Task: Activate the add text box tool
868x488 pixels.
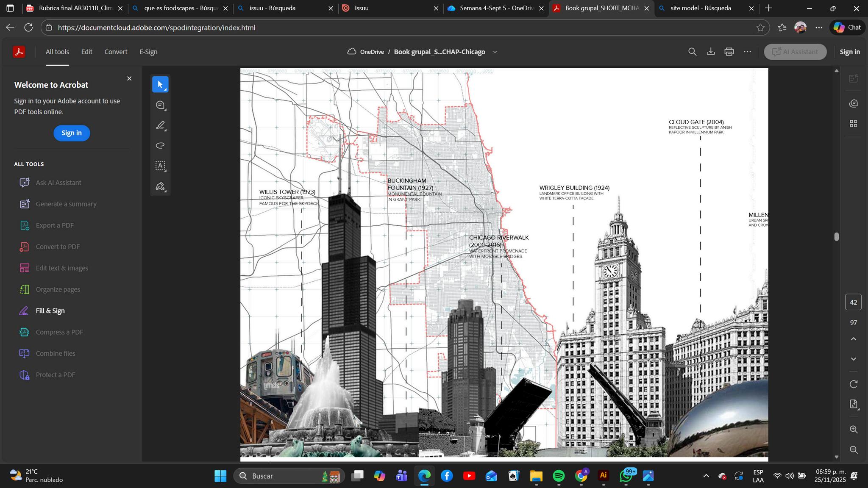Action: 160,166
